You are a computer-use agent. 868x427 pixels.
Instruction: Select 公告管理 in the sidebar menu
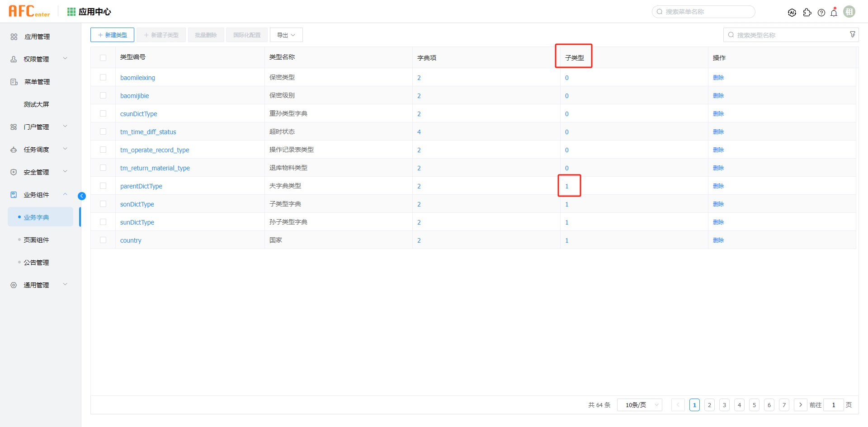point(37,263)
